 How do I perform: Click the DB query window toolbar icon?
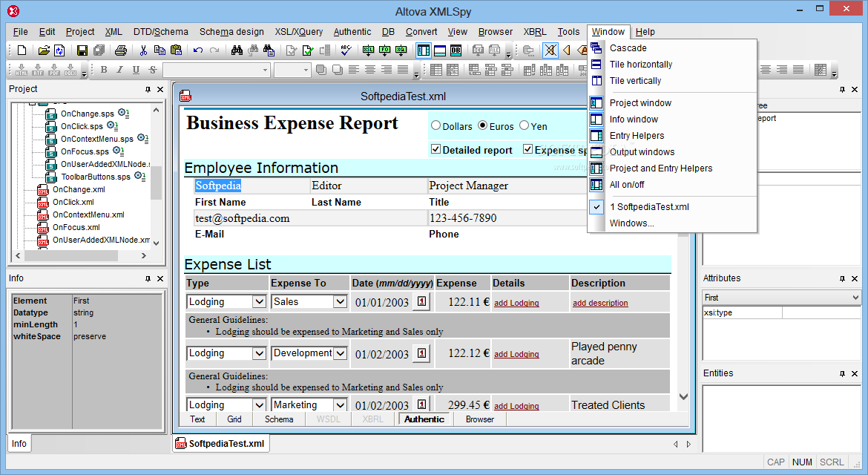456,50
